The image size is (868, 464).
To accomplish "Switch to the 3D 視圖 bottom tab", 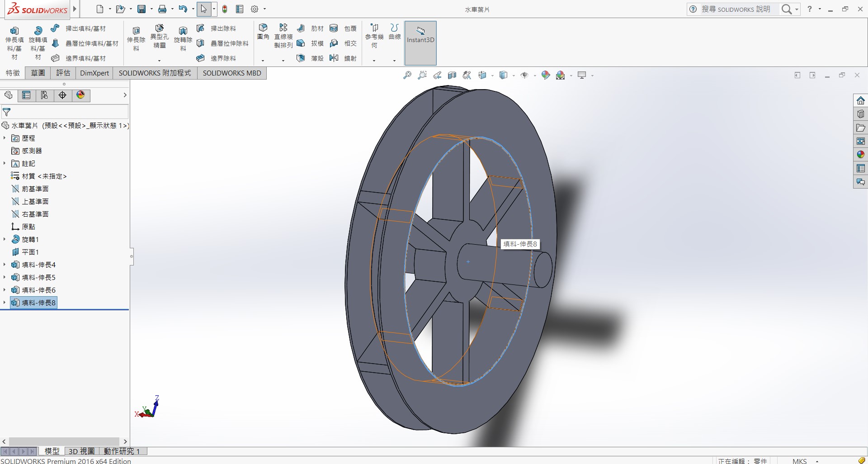I will coord(81,451).
